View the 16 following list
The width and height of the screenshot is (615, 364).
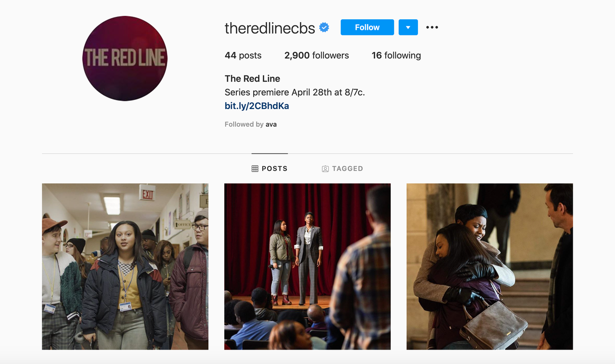(396, 55)
